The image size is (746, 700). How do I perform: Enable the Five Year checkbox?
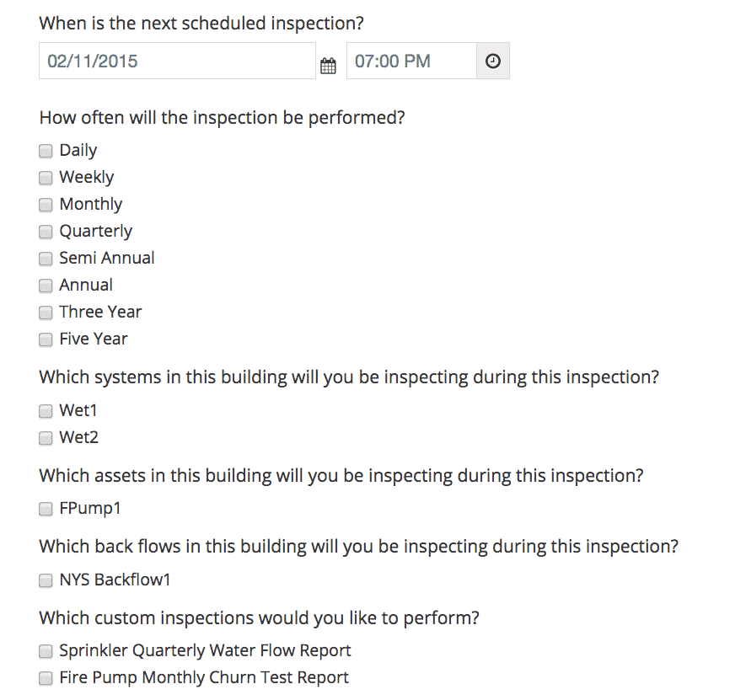(x=46, y=340)
